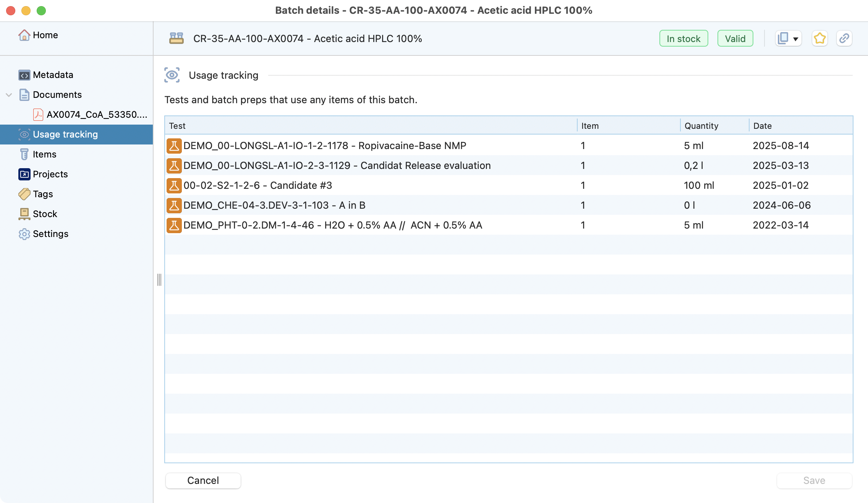This screenshot has width=868, height=503.
Task: Click the Valid status badge
Action: [x=735, y=39]
